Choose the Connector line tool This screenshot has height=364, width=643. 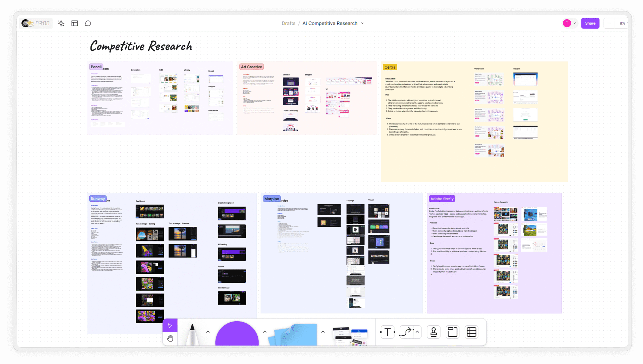click(x=406, y=332)
